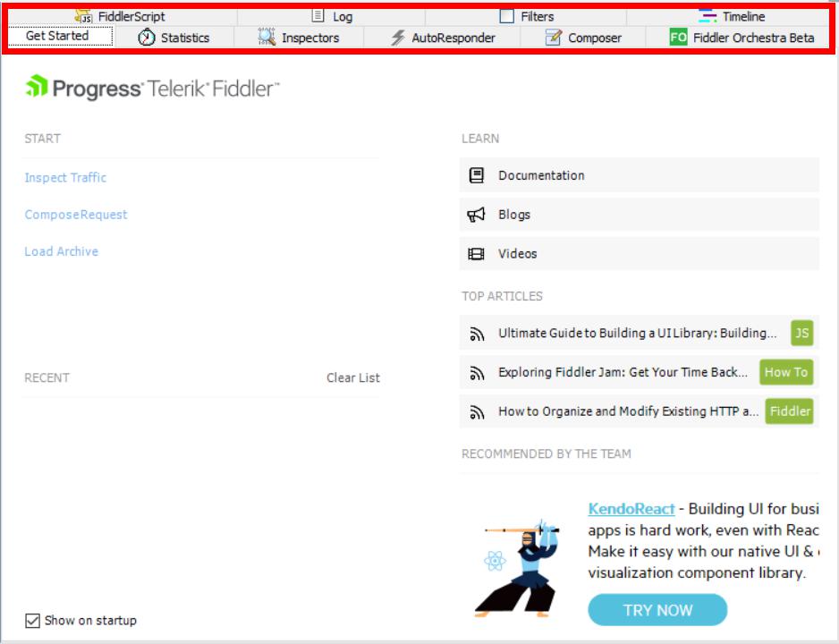
Task: Click the Inspectors magnifier icon
Action: click(x=267, y=38)
